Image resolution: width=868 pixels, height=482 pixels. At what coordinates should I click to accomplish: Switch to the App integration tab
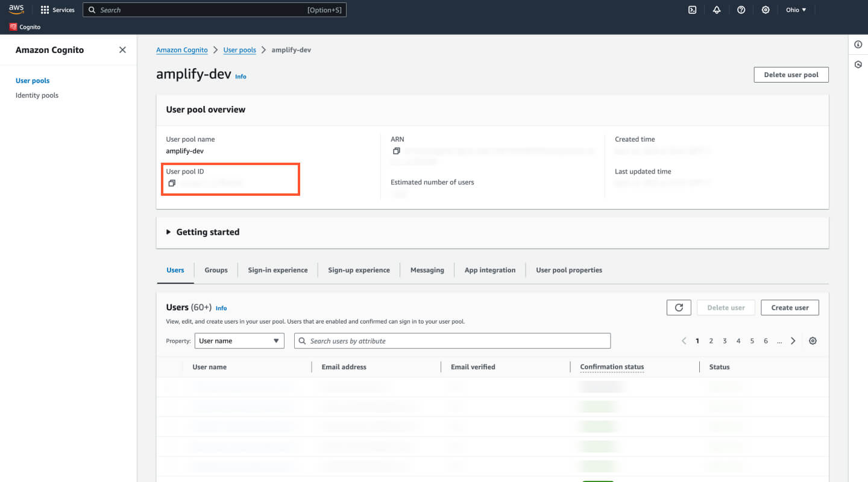[490, 270]
